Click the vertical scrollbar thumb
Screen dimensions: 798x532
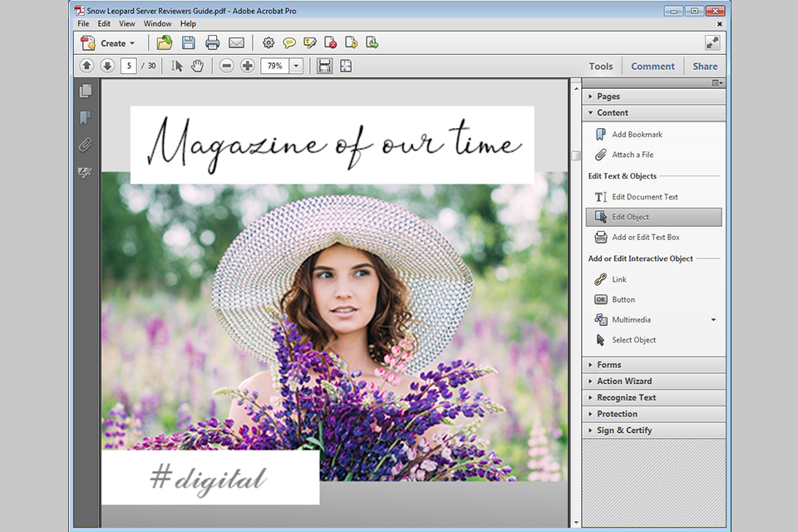click(x=576, y=155)
